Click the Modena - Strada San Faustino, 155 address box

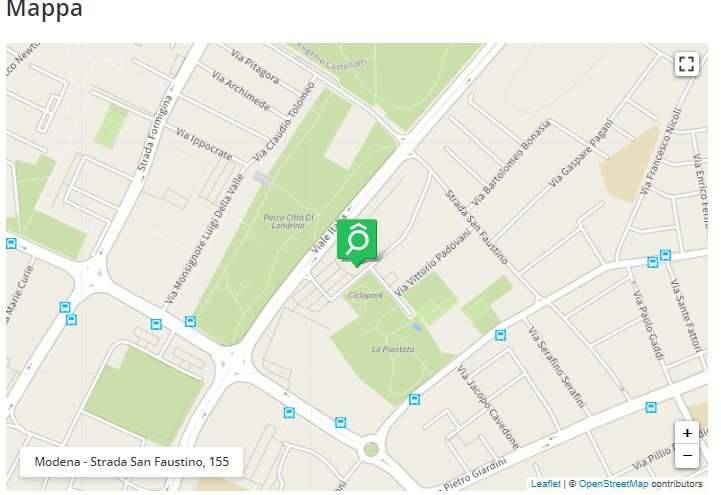point(132,461)
